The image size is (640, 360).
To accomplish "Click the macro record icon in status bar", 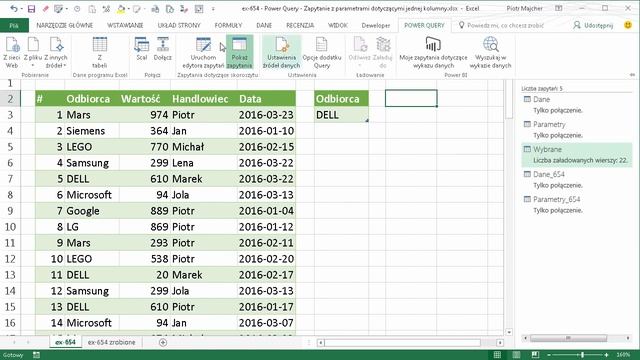I will coord(36,355).
